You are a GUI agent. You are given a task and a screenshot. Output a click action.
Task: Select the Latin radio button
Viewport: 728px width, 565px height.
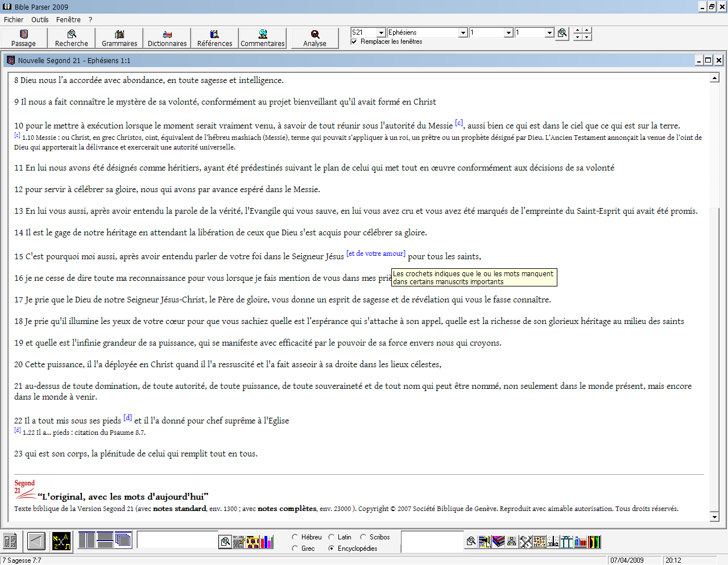(331, 537)
